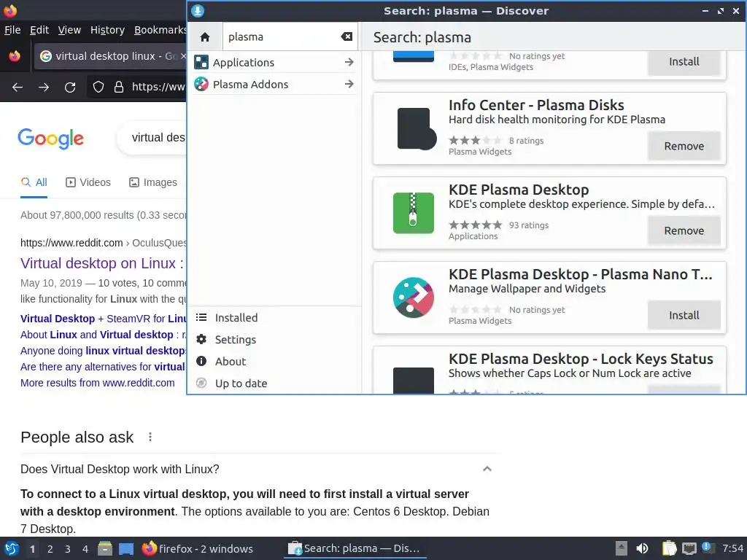Open the Firefox History menu
The height and width of the screenshot is (560, 747).
point(108,30)
